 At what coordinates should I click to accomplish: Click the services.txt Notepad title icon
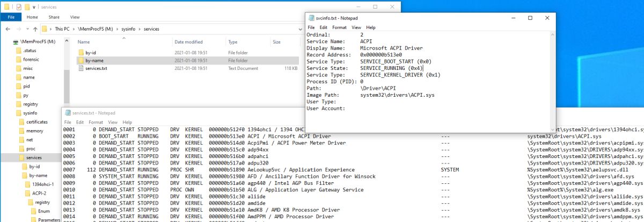[x=68, y=113]
